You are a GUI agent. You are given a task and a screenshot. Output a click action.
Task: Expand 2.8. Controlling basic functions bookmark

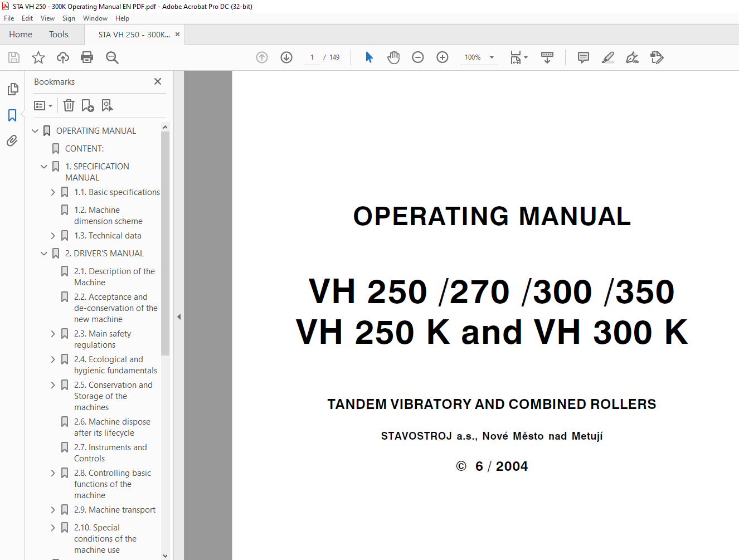53,473
